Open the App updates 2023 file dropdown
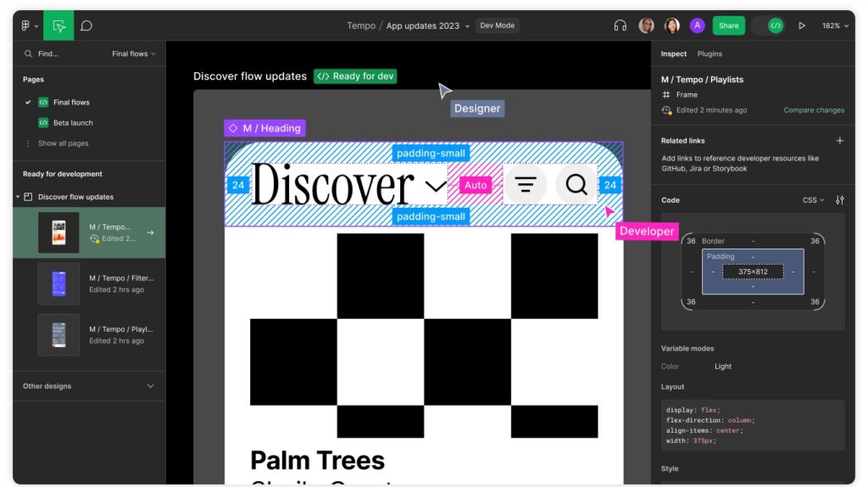 [467, 26]
